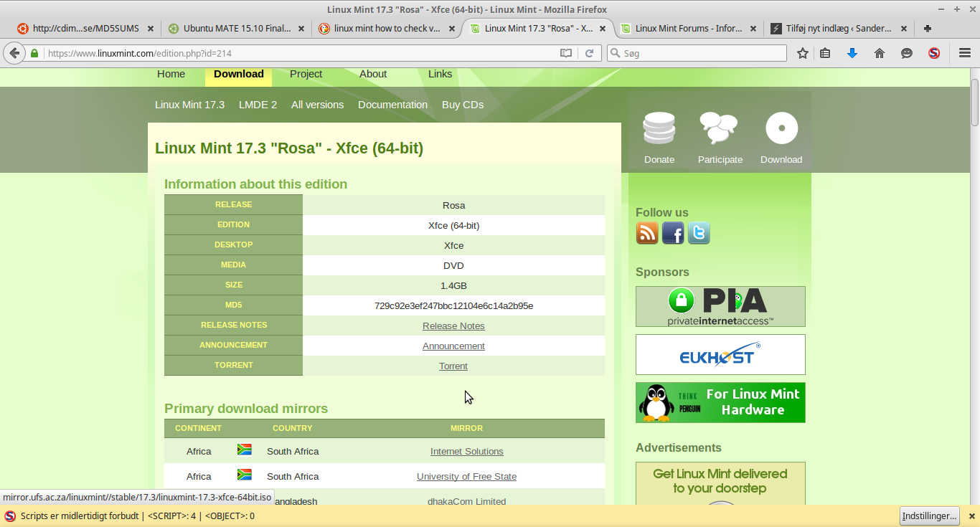
Task: Open the Links menu item
Action: tap(440, 74)
